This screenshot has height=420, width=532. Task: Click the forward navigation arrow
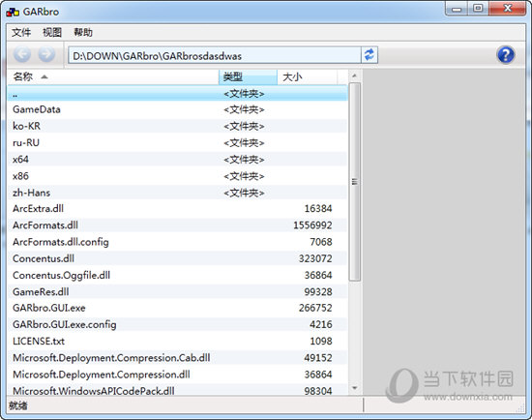point(46,54)
